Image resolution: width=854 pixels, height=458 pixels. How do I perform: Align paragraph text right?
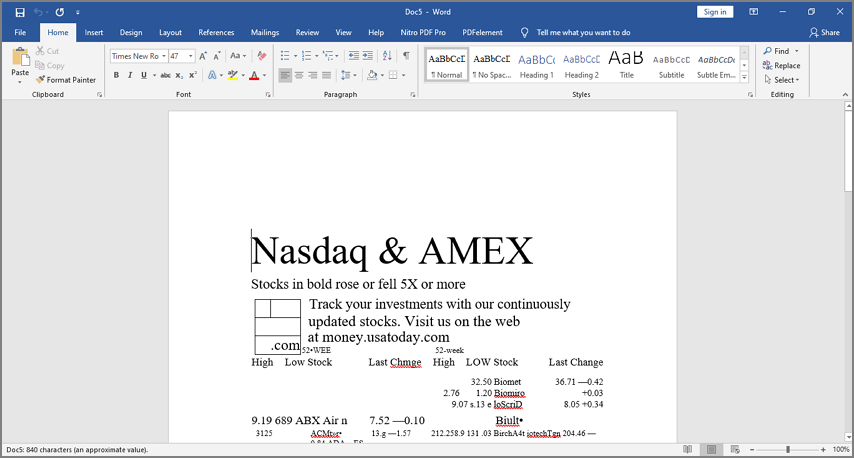pyautogui.click(x=313, y=75)
